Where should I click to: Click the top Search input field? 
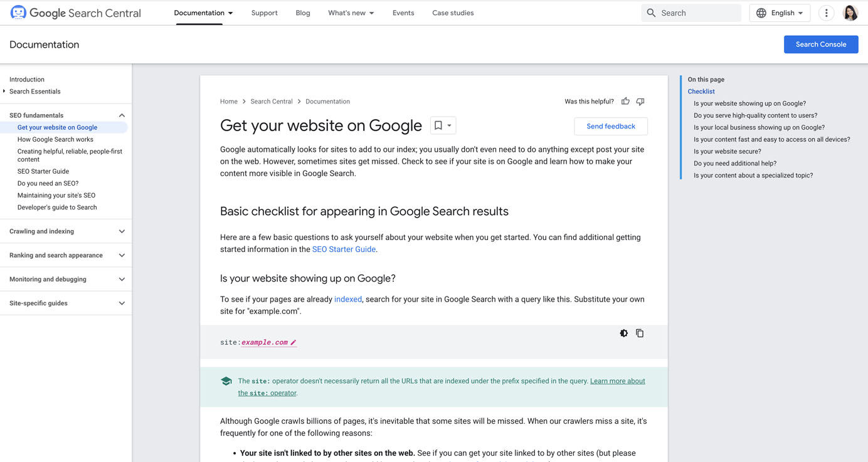(697, 13)
